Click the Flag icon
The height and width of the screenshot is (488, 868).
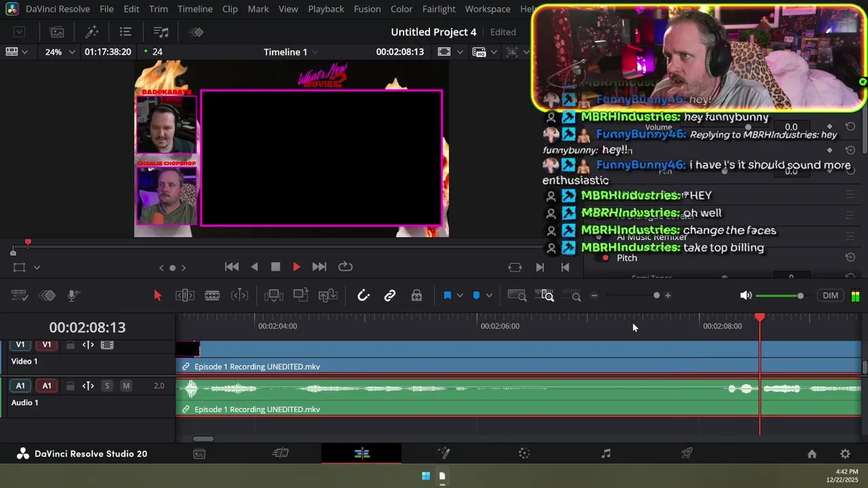(x=448, y=296)
